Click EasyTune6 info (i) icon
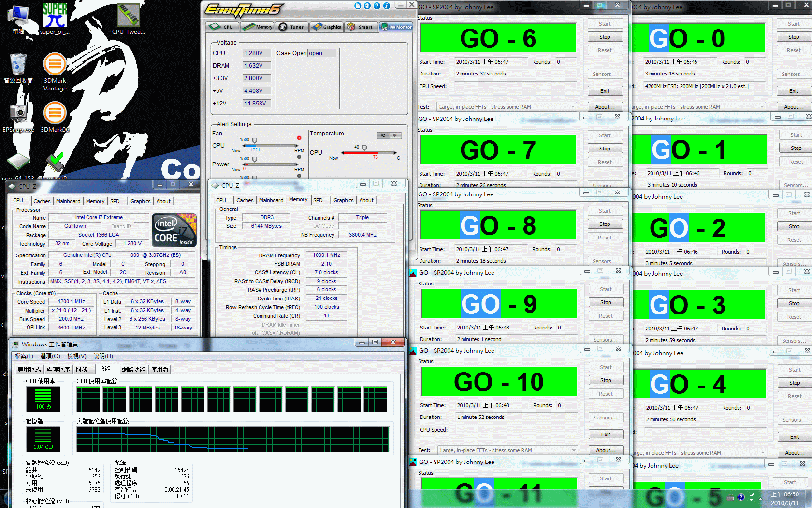This screenshot has width=812, height=508. tap(387, 6)
